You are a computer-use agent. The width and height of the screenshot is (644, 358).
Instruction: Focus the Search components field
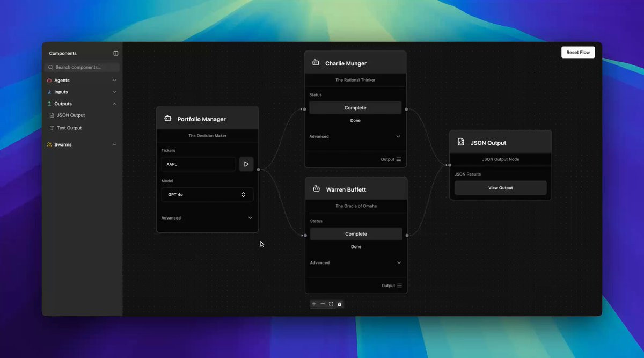pos(82,67)
